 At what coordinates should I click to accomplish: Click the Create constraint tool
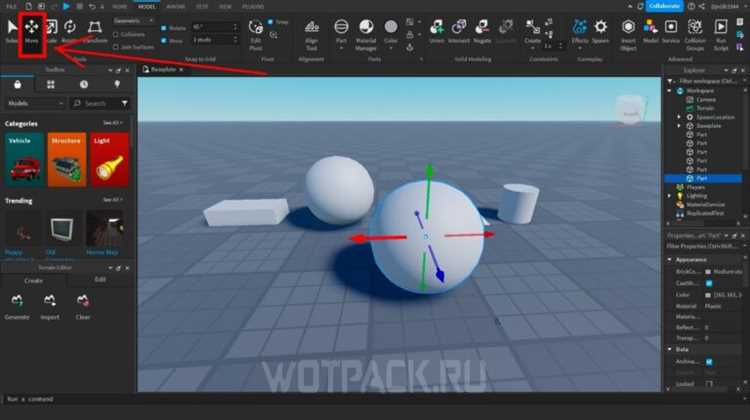[x=532, y=27]
